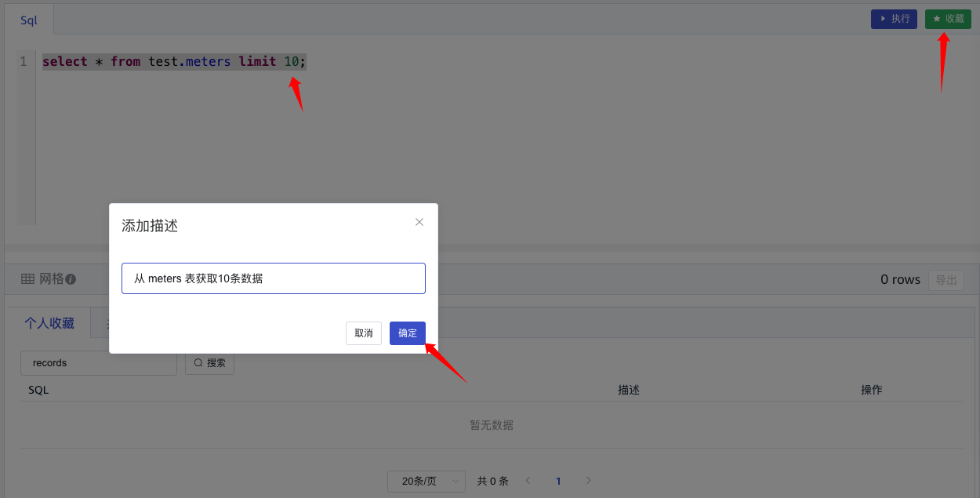Viewport: 980px width, 498px height.
Task: Click the green 收藏 star button
Action: 948,19
